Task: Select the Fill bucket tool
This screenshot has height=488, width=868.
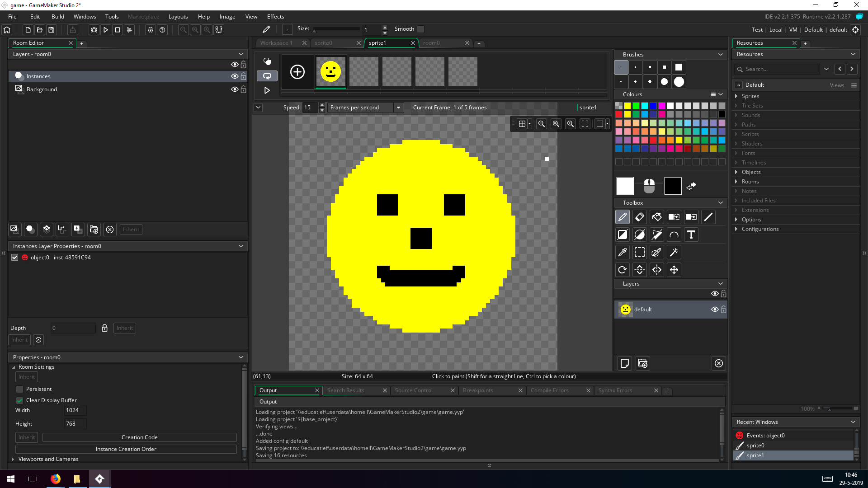Action: tap(656, 217)
